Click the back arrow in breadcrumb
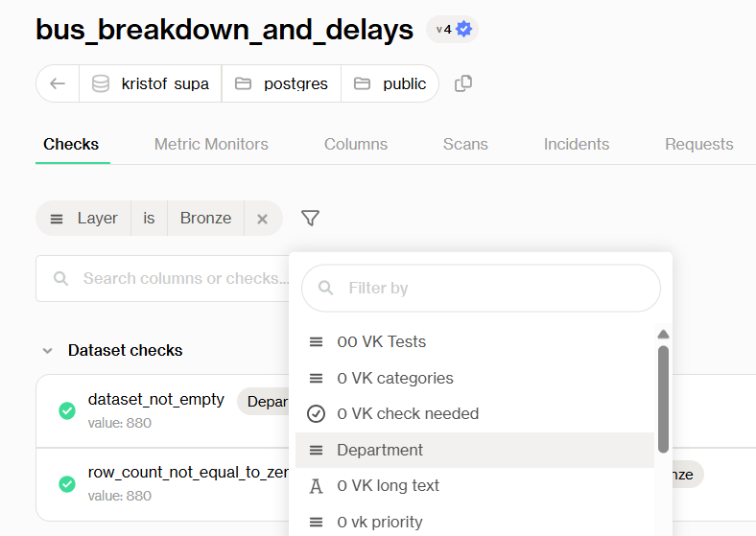 point(58,83)
